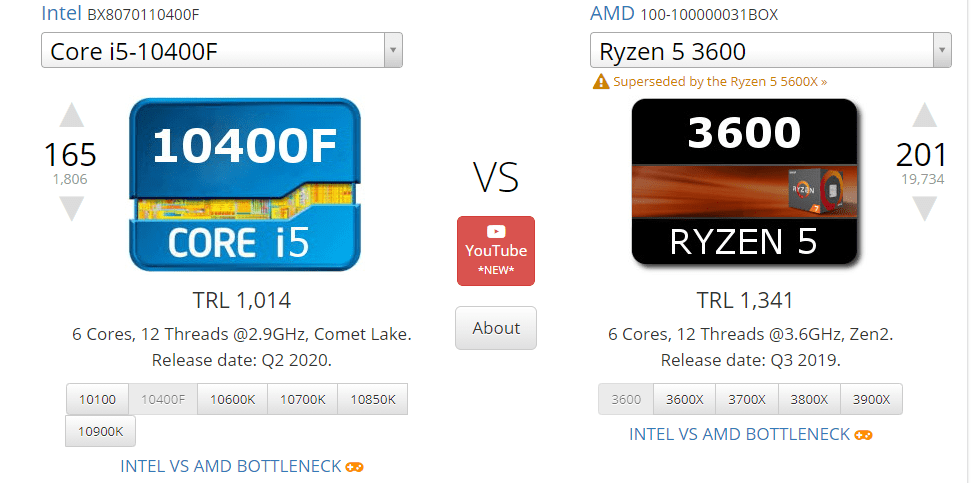Select the 10600K CPU button
This screenshot has width=972, height=483.
pos(232,399)
